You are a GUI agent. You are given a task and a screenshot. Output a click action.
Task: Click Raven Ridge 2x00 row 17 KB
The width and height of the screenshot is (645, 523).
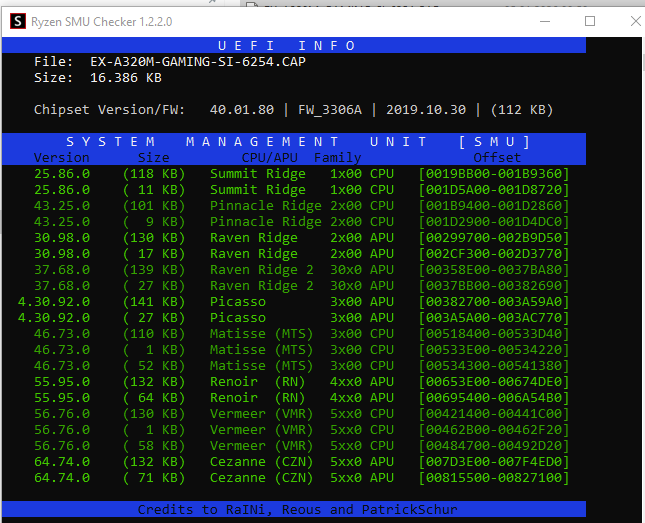[x=302, y=254]
